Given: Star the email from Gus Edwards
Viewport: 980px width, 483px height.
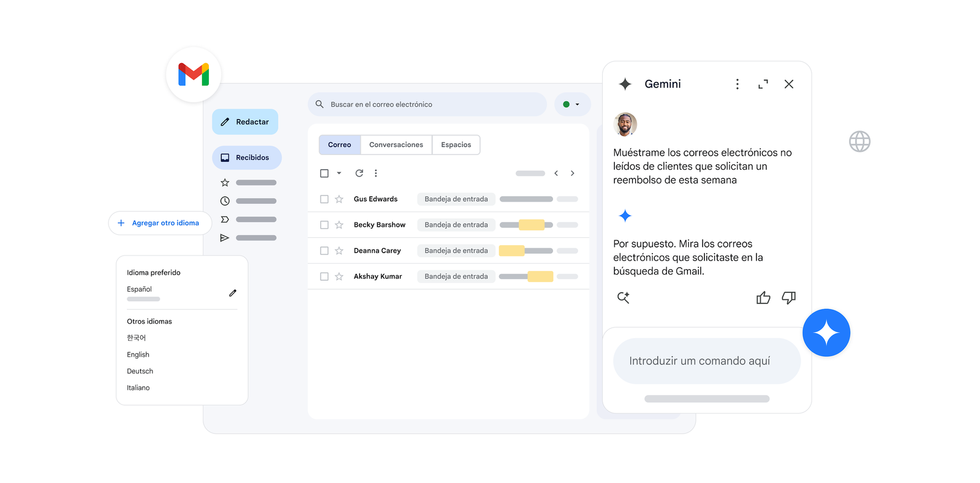Looking at the screenshot, I should 339,199.
